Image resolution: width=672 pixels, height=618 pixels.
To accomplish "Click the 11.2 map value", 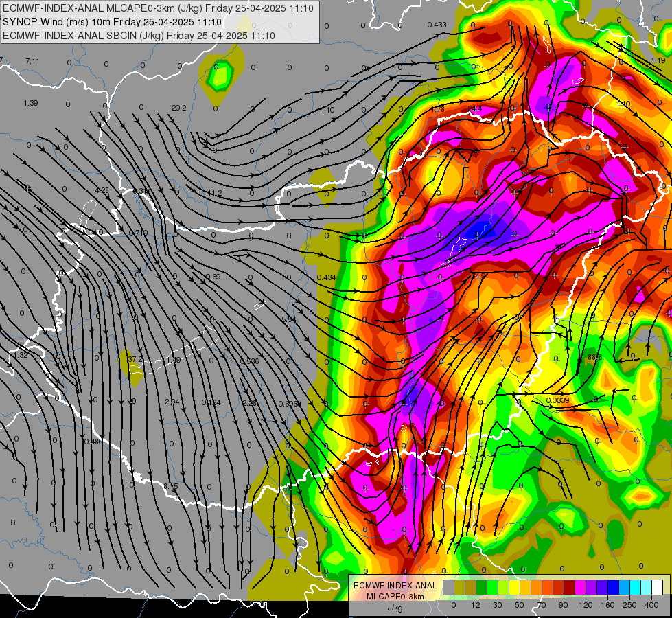I will [x=215, y=194].
